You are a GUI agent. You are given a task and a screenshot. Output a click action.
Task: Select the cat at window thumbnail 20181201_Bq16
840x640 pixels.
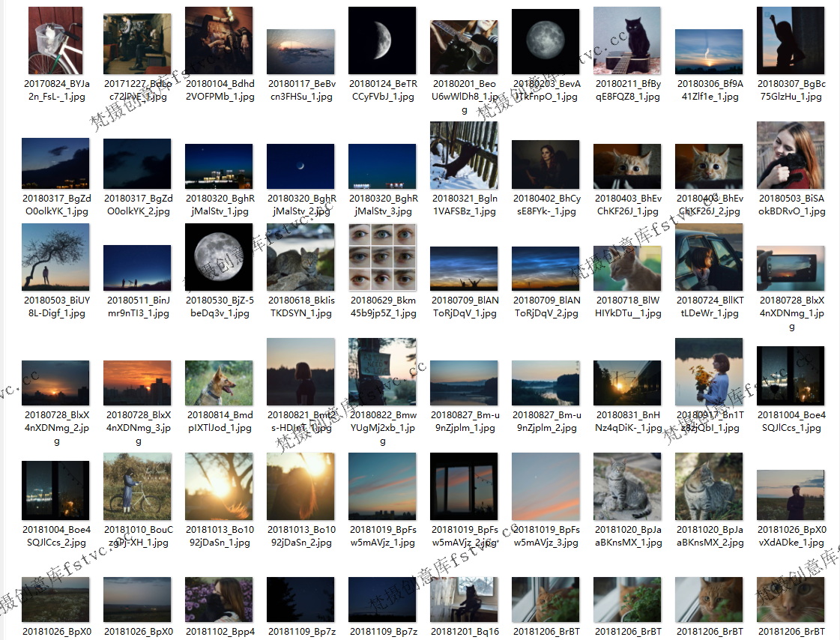pyautogui.click(x=464, y=600)
